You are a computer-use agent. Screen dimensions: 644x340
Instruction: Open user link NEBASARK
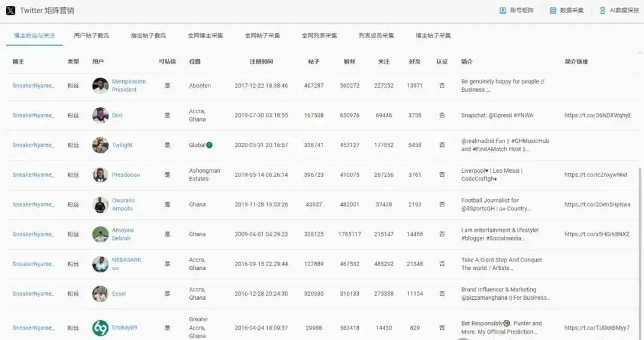tap(126, 263)
